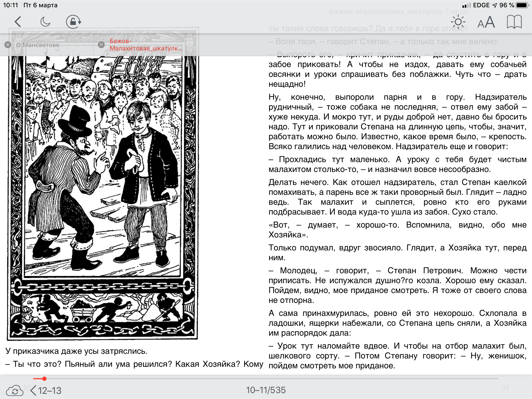Image resolution: width=532 pixels, height=399 pixels.
Task: Toggle night mode with the moon icon
Action: (45, 22)
